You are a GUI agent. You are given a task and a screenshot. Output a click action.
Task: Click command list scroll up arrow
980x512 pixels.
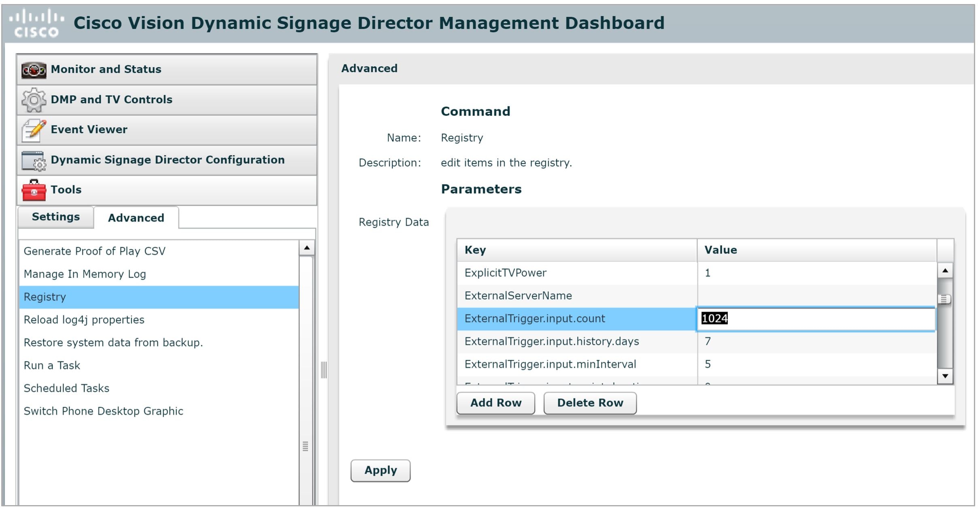point(307,248)
